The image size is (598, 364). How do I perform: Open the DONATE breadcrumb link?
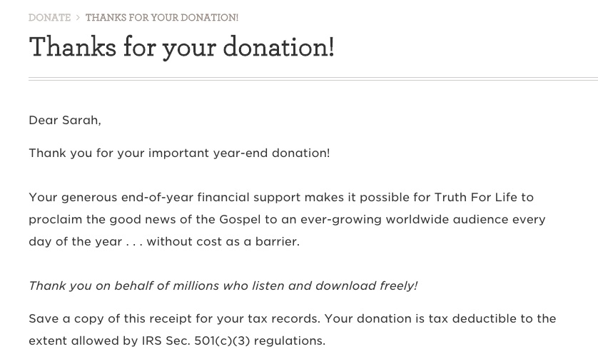49,18
